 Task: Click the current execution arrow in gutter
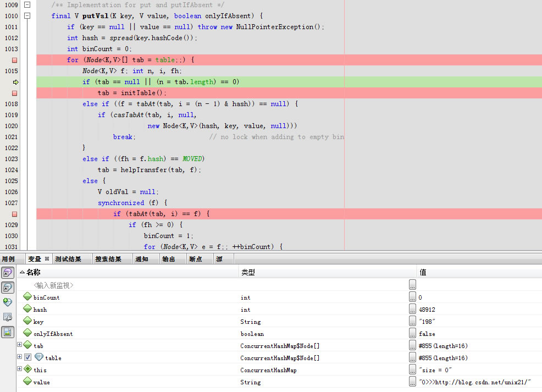pos(15,82)
